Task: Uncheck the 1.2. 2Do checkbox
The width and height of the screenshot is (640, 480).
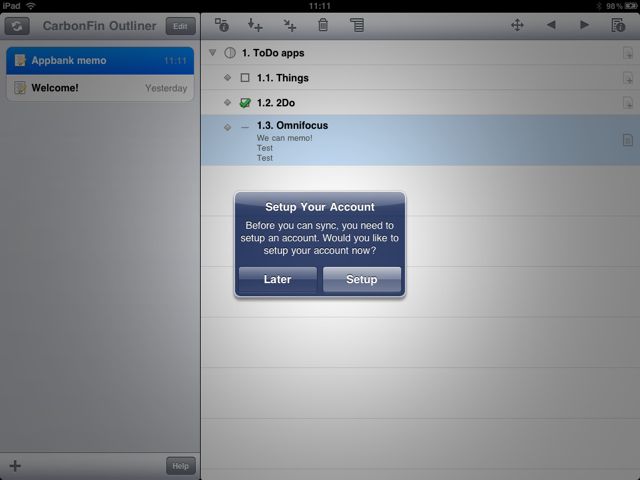Action: pyautogui.click(x=245, y=102)
